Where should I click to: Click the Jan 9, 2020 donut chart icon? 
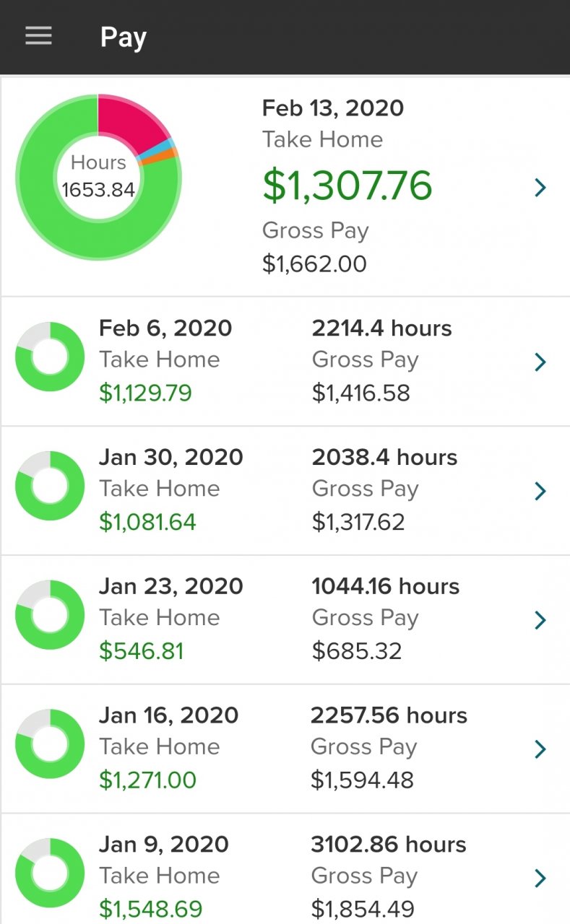[50, 873]
